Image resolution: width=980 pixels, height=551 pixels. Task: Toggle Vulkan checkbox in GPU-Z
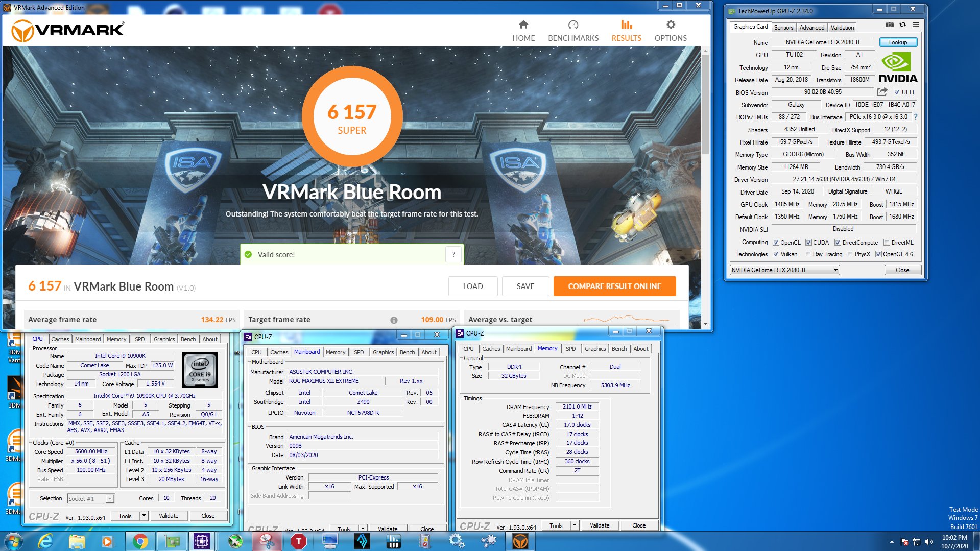pyautogui.click(x=776, y=254)
